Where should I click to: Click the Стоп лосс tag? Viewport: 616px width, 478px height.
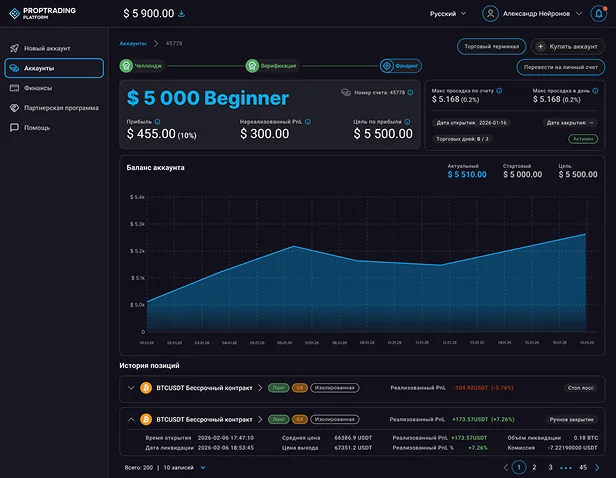point(581,388)
